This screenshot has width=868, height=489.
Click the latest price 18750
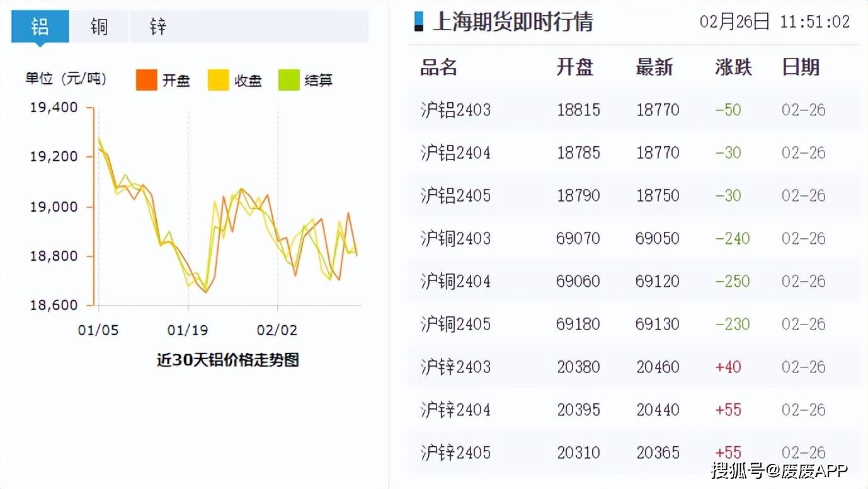[658, 196]
